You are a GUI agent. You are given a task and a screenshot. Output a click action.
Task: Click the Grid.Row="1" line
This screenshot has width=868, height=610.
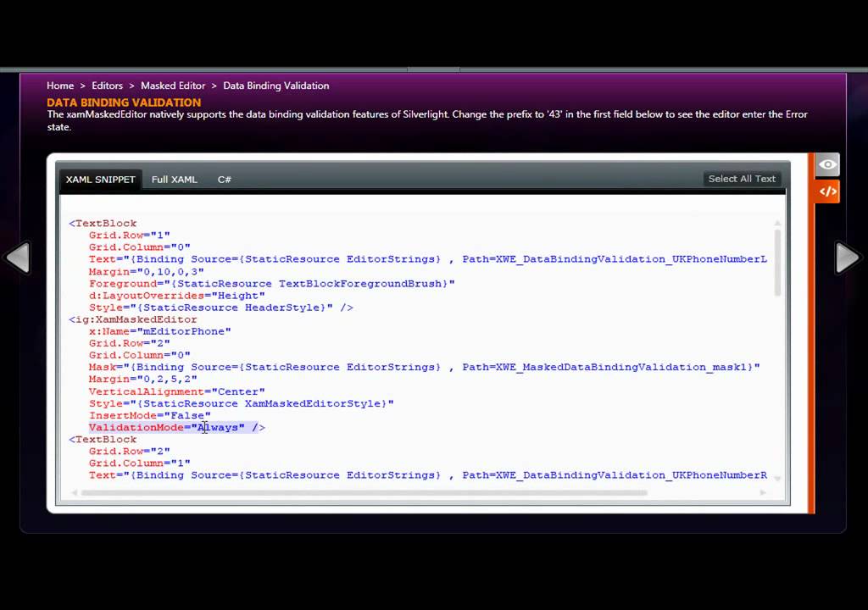pos(129,236)
